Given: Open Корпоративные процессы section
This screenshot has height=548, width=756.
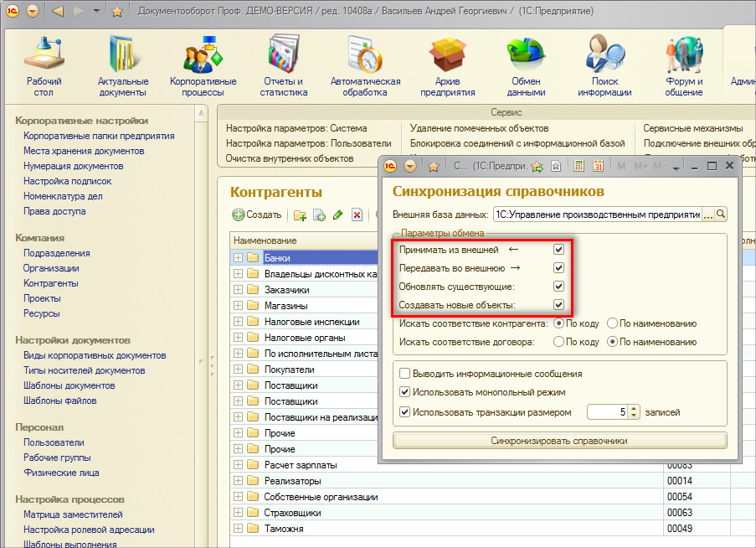Looking at the screenshot, I should click(203, 66).
